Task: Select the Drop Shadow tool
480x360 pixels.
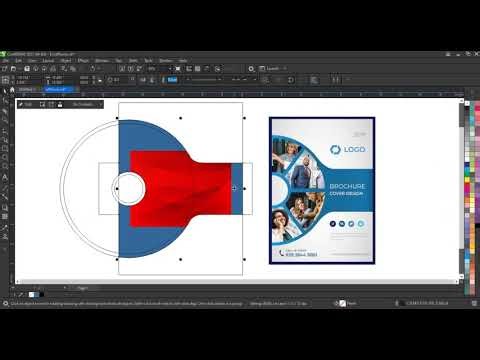Action: (x=5, y=207)
